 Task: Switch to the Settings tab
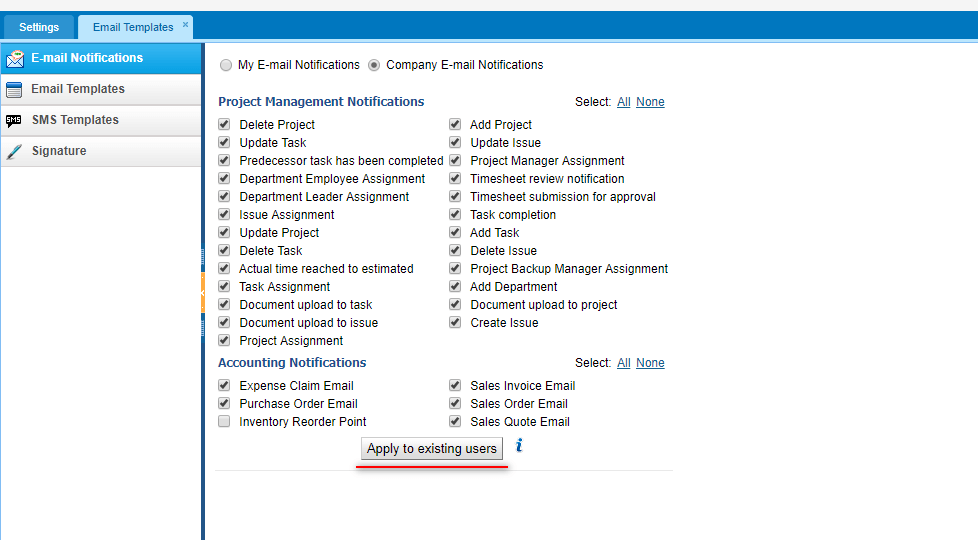coord(39,27)
